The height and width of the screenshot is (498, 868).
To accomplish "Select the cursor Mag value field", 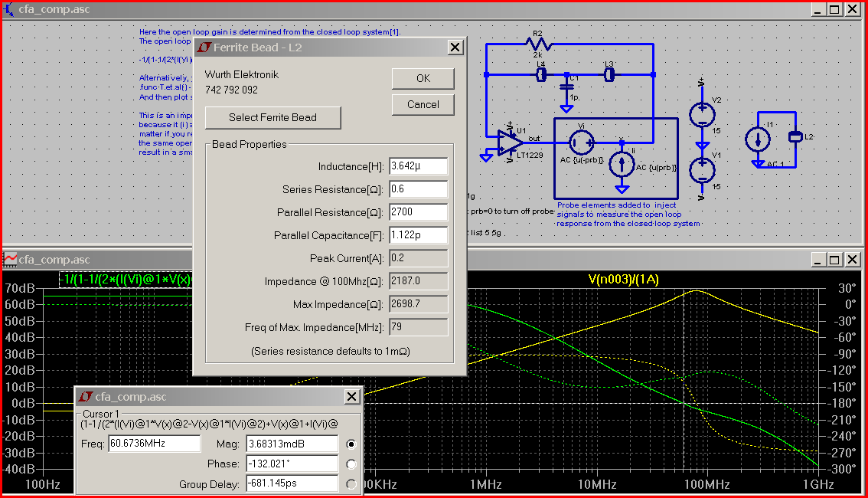I will pyautogui.click(x=292, y=444).
